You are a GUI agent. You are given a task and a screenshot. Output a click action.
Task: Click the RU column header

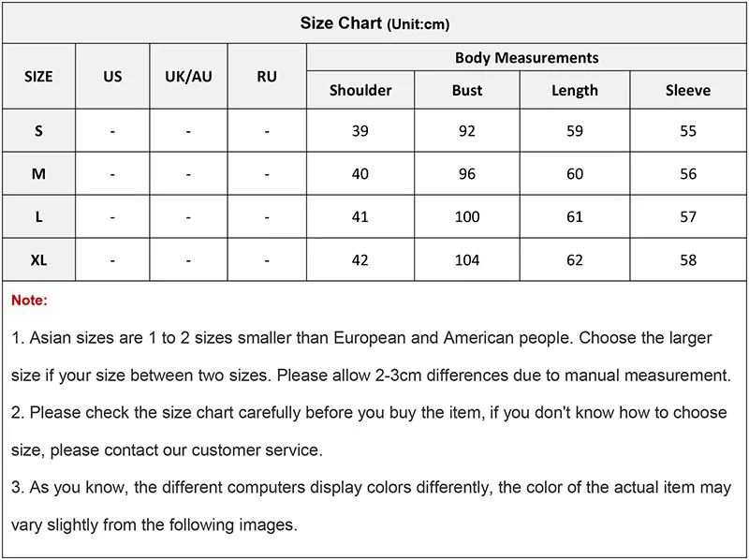[267, 77]
